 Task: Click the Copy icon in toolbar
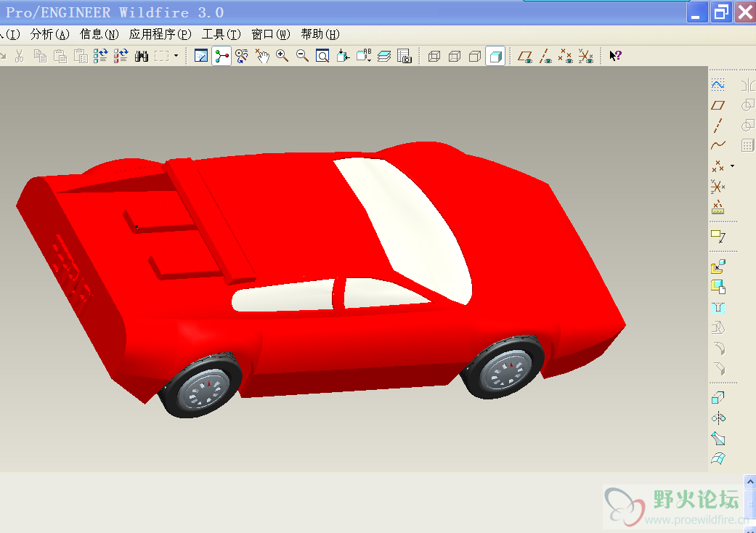[x=40, y=56]
